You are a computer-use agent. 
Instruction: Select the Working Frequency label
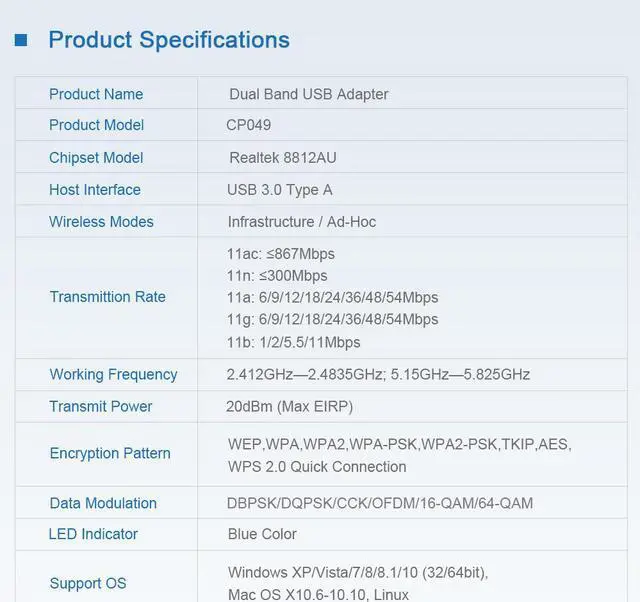pos(113,374)
